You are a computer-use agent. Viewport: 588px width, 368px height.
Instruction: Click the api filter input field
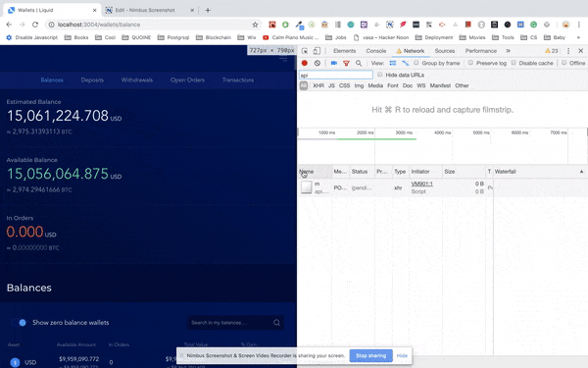335,76
